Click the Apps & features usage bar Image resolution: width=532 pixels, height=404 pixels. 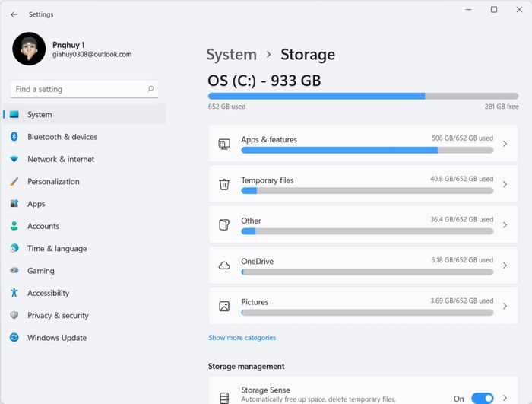click(367, 150)
